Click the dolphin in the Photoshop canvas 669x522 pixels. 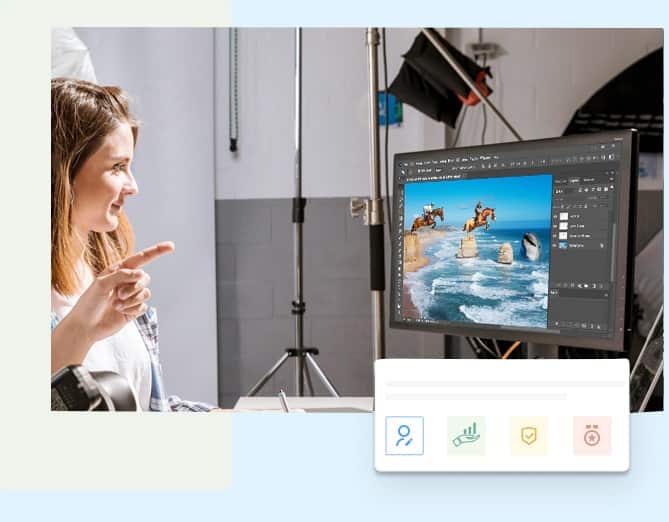pyautogui.click(x=531, y=246)
